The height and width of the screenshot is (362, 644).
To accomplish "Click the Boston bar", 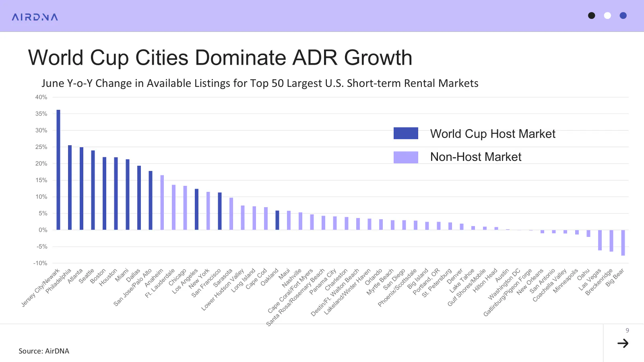I will click(x=104, y=193).
